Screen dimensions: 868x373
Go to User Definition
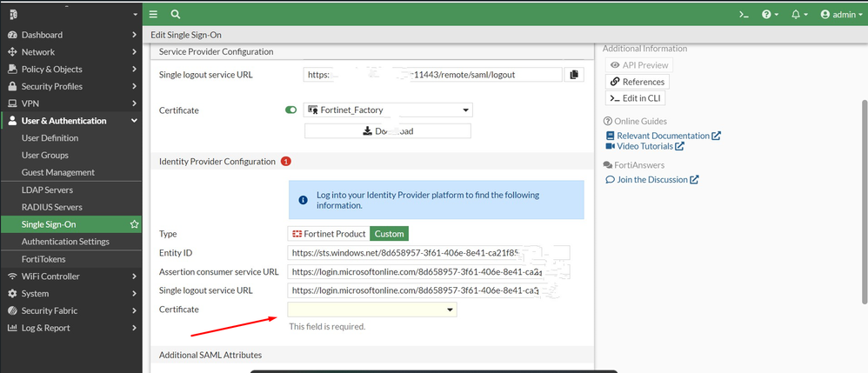click(71, 137)
